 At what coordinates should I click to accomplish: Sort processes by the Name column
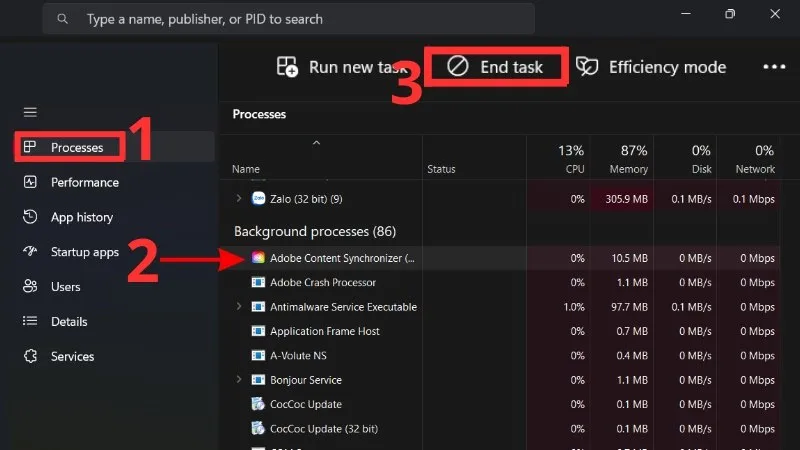click(246, 169)
